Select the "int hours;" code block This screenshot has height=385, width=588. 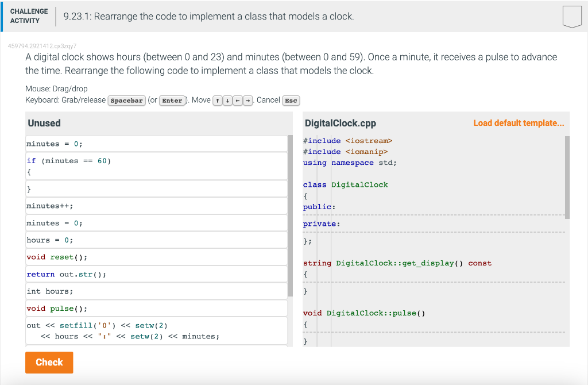156,291
